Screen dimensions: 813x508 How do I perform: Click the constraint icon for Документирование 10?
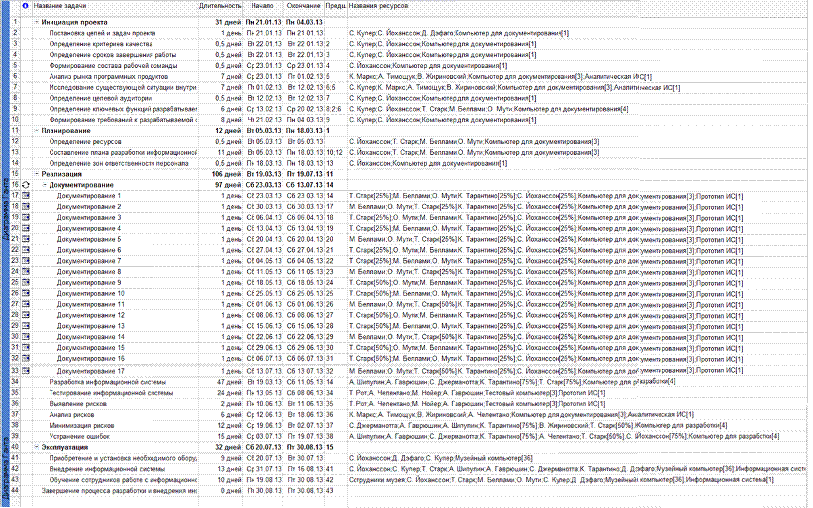click(x=26, y=294)
